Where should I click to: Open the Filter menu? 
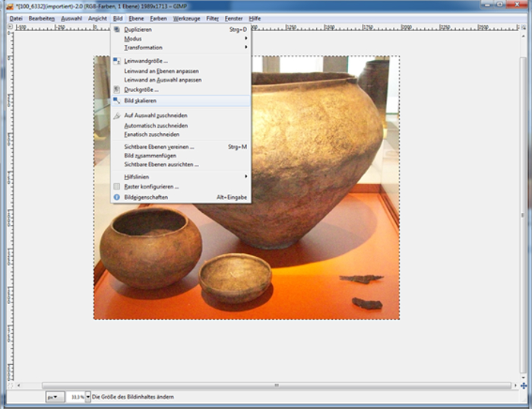(x=213, y=17)
